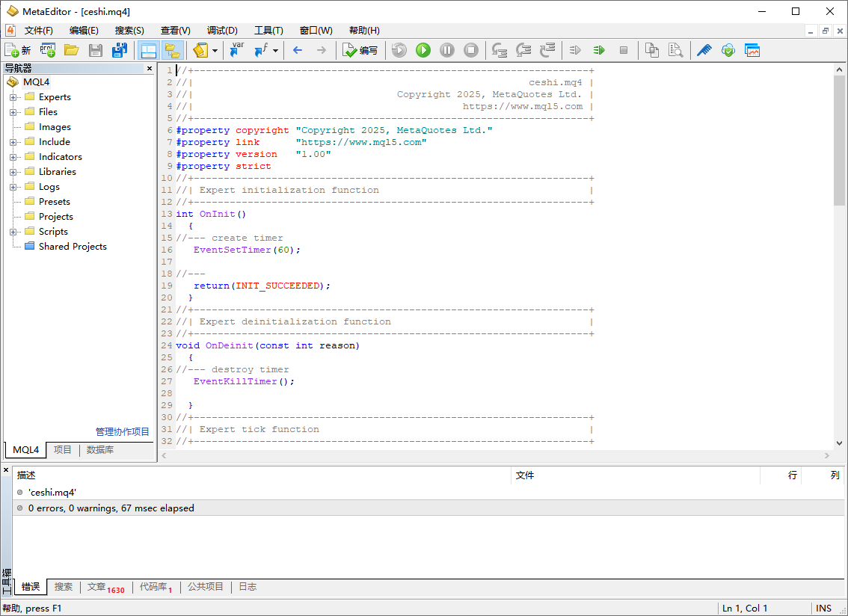Viewport: 848px width, 616px height.
Task: Click the 管理协作项目 link
Action: (122, 431)
